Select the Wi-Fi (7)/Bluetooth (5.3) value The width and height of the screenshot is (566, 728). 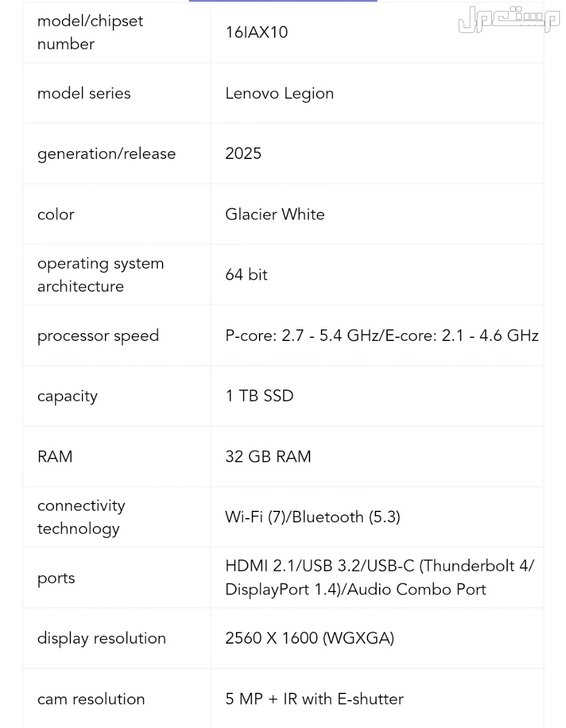312,517
